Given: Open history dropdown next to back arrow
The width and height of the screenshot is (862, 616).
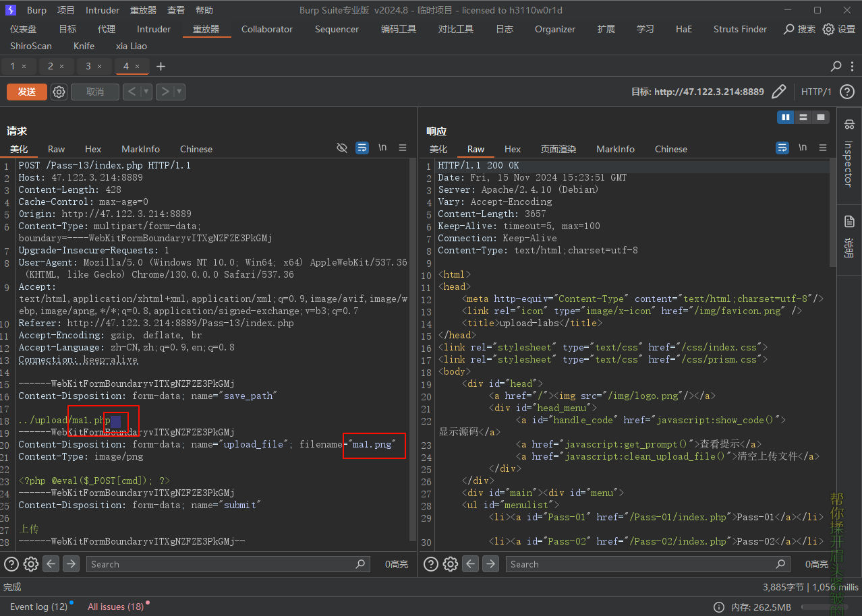Looking at the screenshot, I should click(146, 92).
